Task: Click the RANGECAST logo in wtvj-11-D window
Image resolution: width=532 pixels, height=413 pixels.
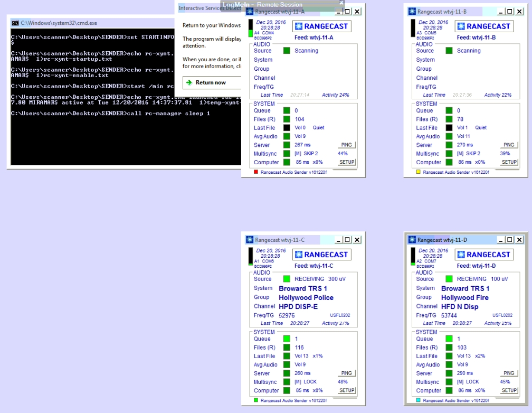Action: 484,255
